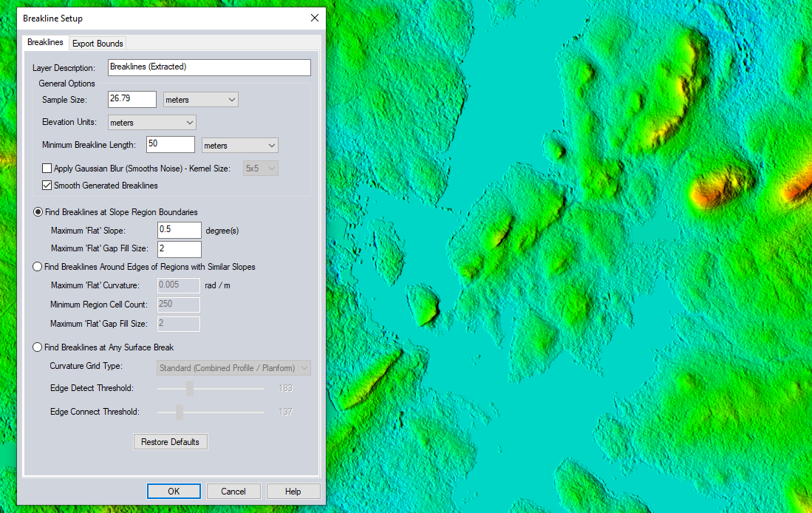Edit the Layer Description field
Screen dimensions: 812x513
click(x=209, y=67)
